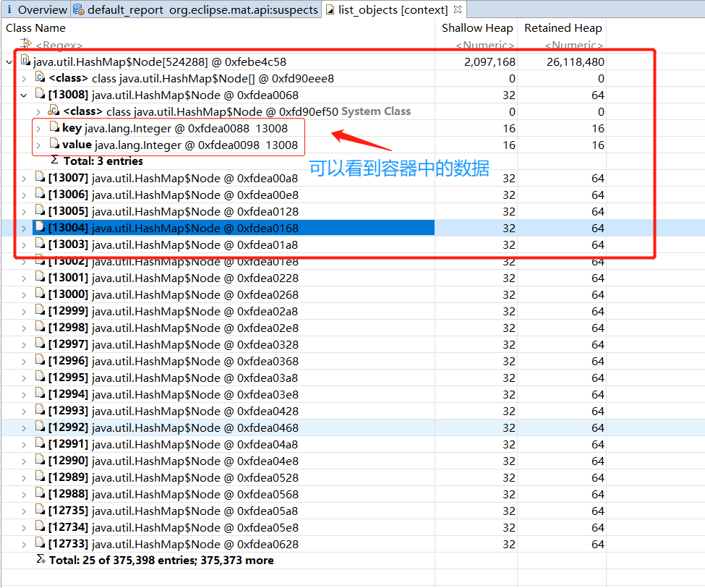Close the list_objects tab
This screenshot has width=705, height=588.
click(457, 10)
